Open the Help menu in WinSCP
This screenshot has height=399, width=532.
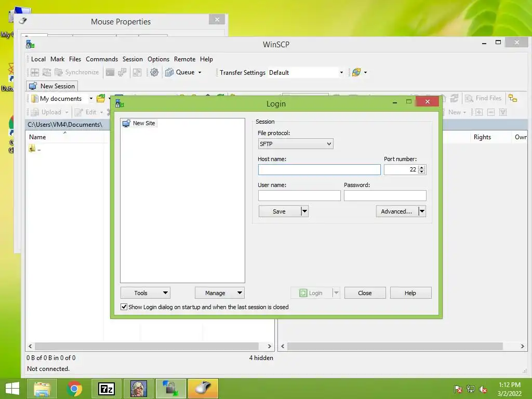pos(206,59)
